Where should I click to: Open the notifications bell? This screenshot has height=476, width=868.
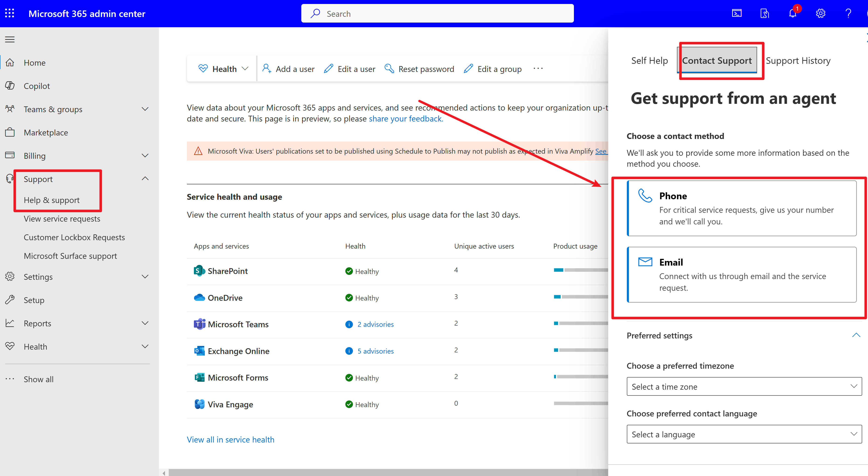pyautogui.click(x=793, y=14)
